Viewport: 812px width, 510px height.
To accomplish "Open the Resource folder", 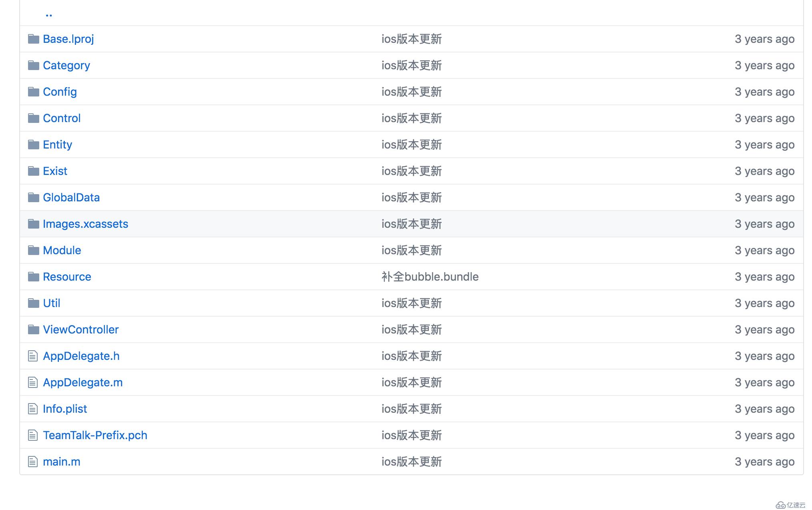I will point(67,276).
